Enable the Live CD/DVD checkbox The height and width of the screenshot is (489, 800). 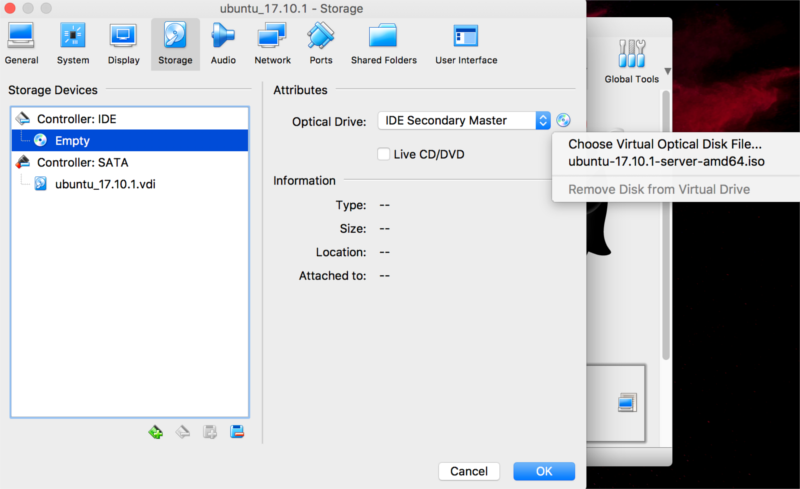(383, 154)
